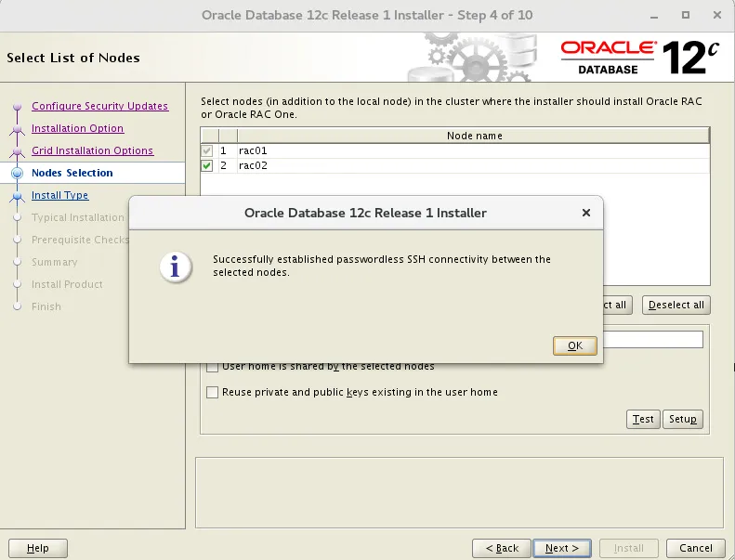
Task: Minimize the installer window
Action: 654,16
